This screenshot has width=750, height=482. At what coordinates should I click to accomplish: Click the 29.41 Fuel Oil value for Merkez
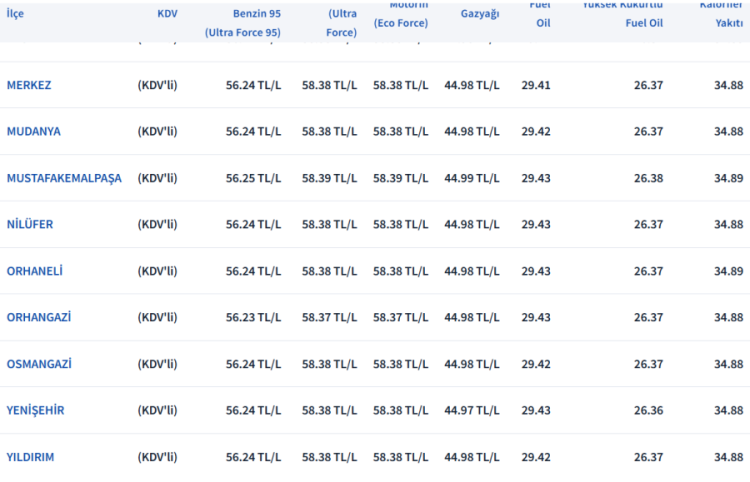(x=536, y=85)
